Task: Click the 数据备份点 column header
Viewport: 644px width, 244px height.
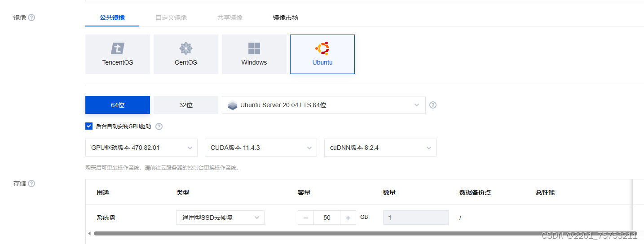Action: [475, 192]
